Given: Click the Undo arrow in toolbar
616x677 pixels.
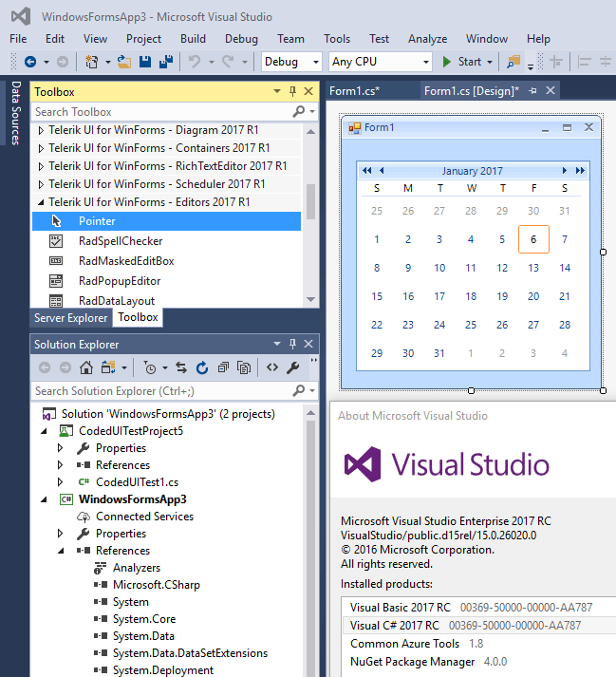Looking at the screenshot, I should [x=195, y=62].
